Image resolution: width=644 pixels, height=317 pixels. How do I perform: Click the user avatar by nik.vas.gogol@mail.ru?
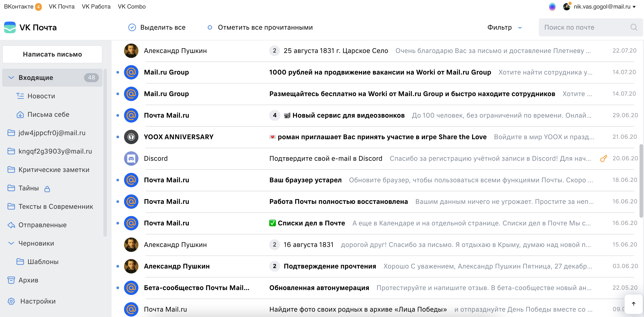point(566,7)
